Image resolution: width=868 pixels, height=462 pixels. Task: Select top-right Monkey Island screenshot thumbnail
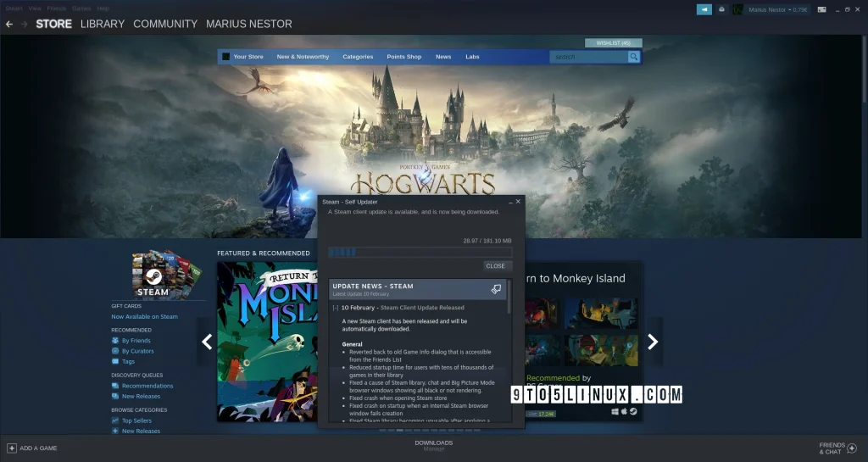tap(601, 313)
